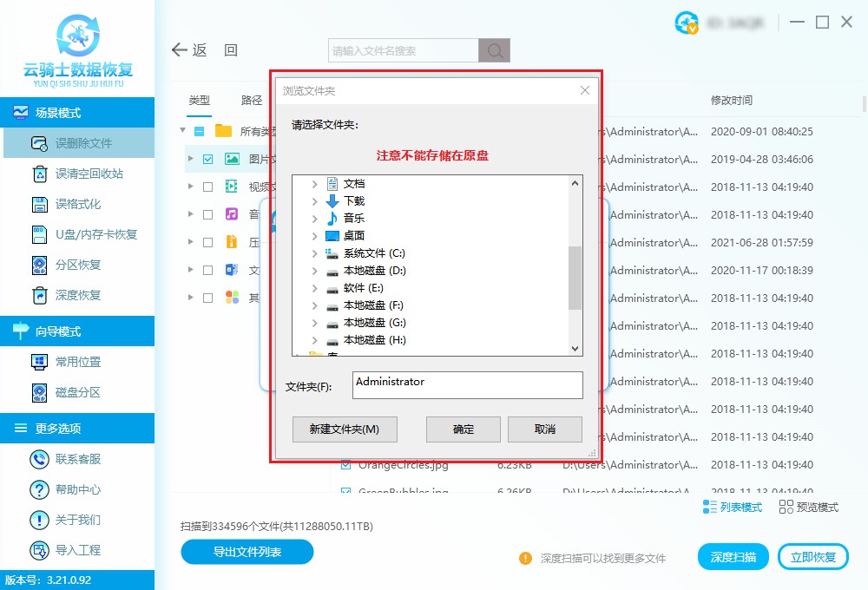Click the 误删除文件 sidebar icon
Viewport: 868px width, 590px height.
(39, 143)
